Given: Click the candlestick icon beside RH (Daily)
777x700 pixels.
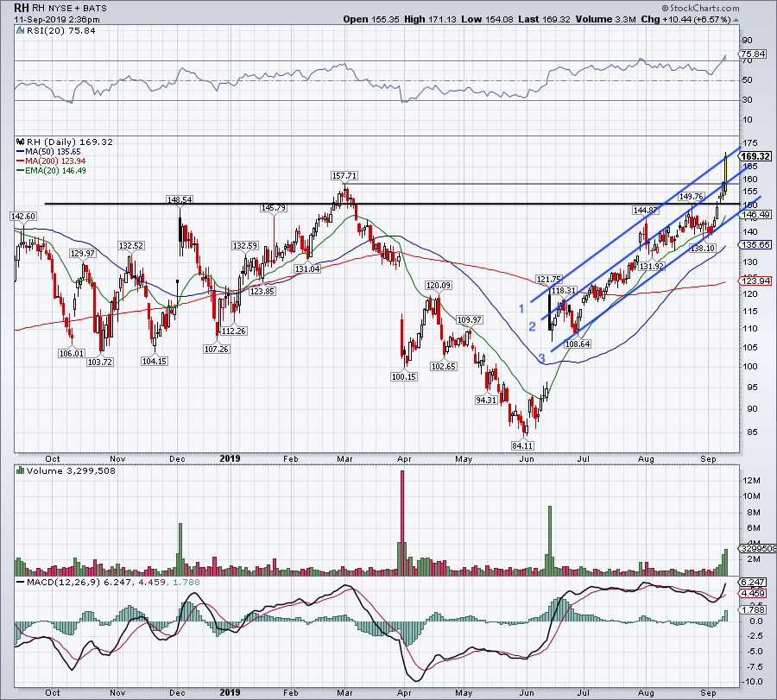Looking at the screenshot, I should (x=20, y=142).
